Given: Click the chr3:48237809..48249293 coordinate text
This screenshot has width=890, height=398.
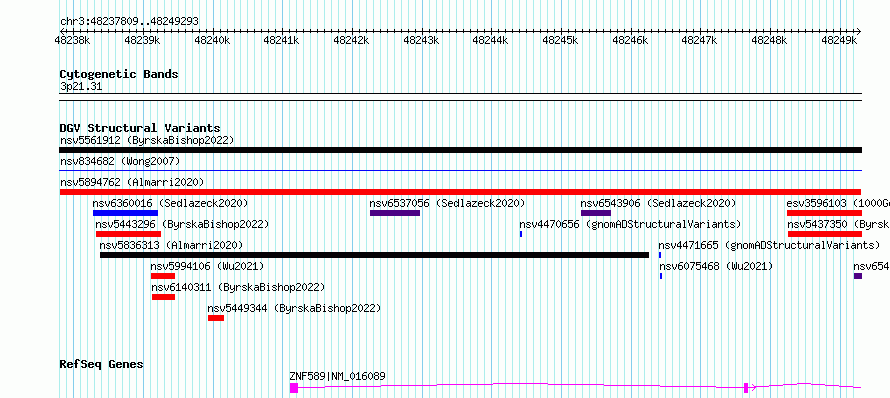Looking at the screenshot, I should tap(129, 21).
